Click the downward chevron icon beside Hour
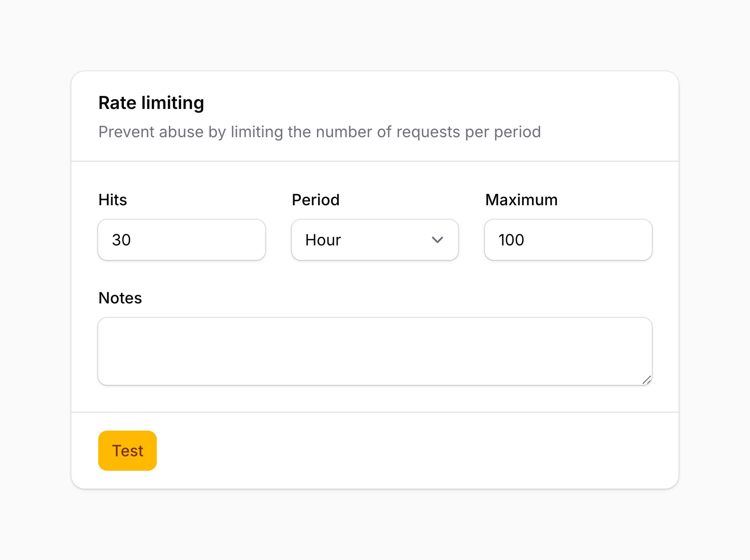 437,240
